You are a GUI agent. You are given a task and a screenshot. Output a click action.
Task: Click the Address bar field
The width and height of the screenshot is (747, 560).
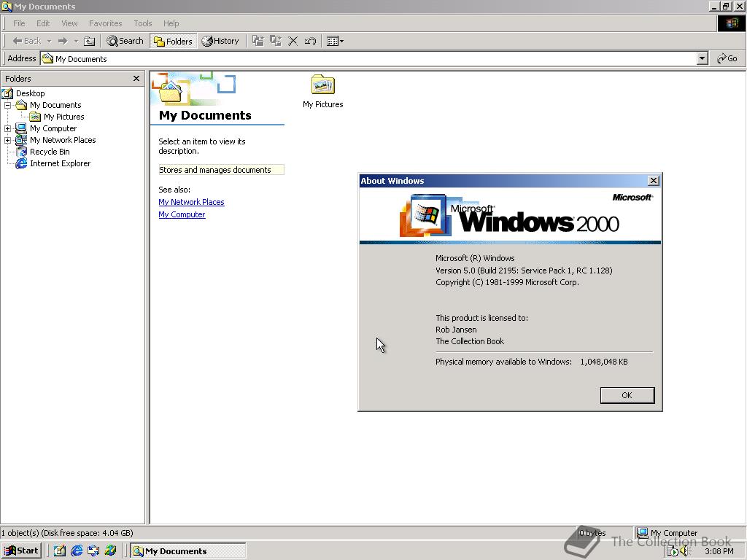point(369,58)
